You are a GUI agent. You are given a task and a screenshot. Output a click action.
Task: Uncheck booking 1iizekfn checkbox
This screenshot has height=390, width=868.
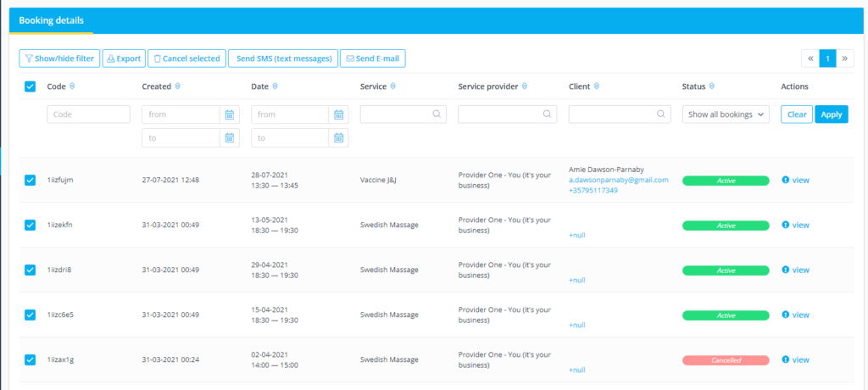(31, 225)
